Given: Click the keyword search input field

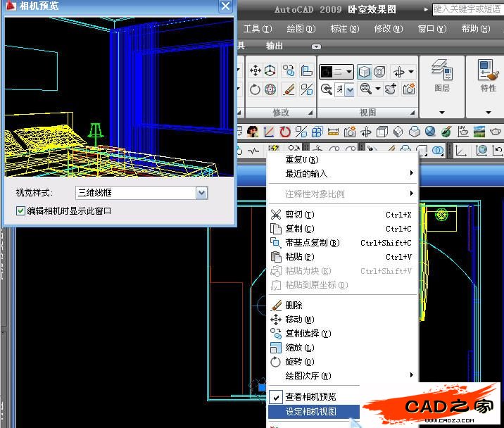Looking at the screenshot, I should pos(465,9).
